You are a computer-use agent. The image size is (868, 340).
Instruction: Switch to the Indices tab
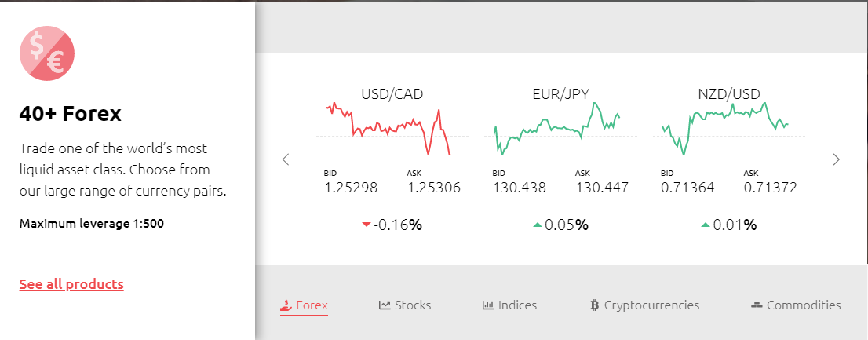click(509, 305)
